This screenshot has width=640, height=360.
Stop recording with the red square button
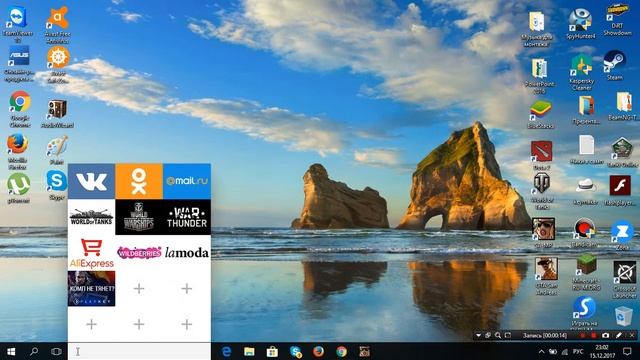pyautogui.click(x=594, y=336)
